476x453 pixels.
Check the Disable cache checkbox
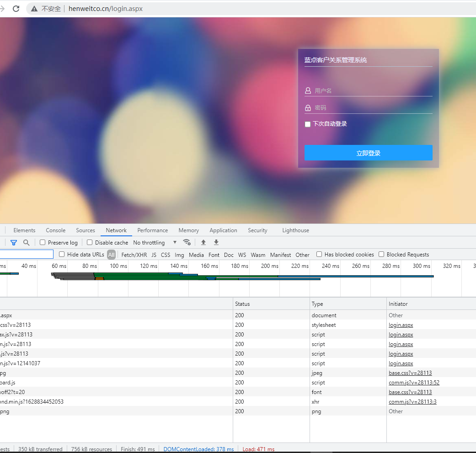[90, 243]
